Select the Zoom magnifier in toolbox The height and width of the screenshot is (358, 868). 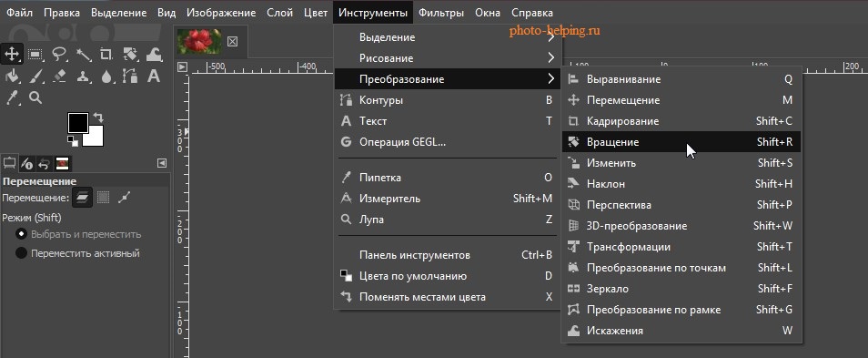click(35, 98)
